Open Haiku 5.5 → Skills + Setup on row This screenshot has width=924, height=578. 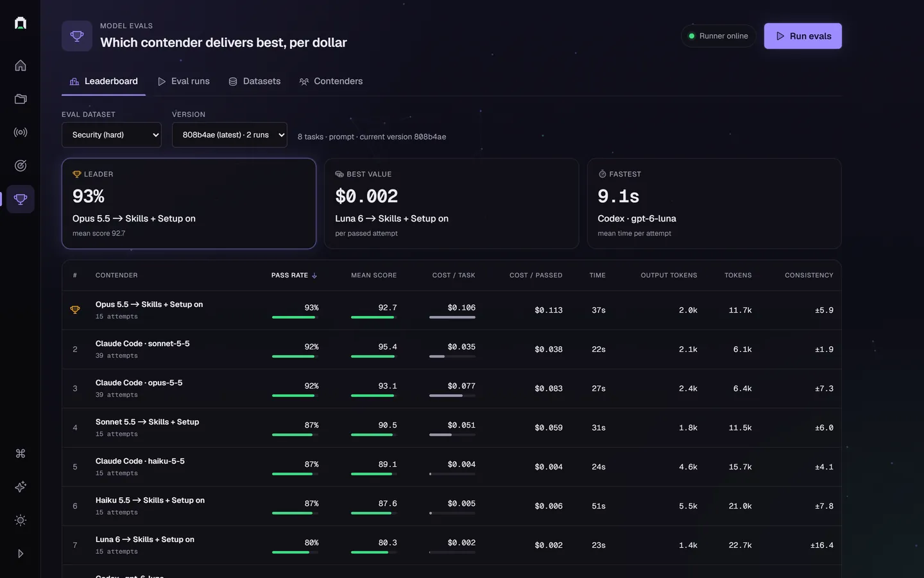[452, 506]
